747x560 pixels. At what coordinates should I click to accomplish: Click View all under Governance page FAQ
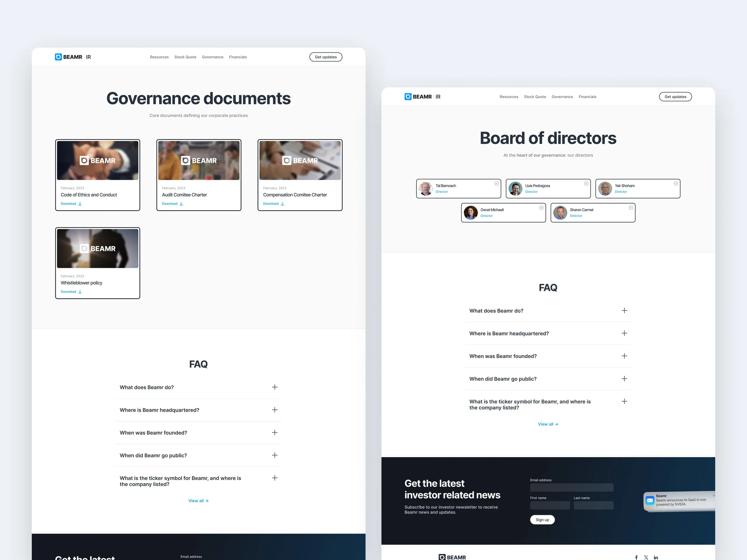pyautogui.click(x=199, y=501)
